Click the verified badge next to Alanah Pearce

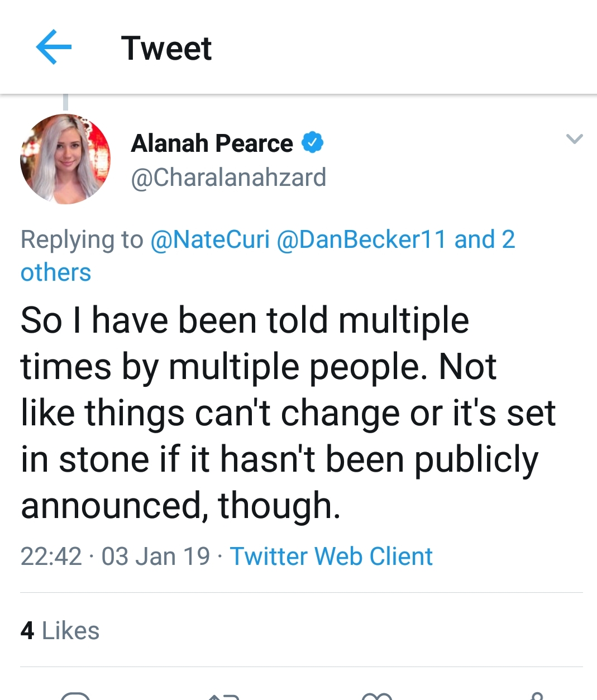pyautogui.click(x=313, y=143)
